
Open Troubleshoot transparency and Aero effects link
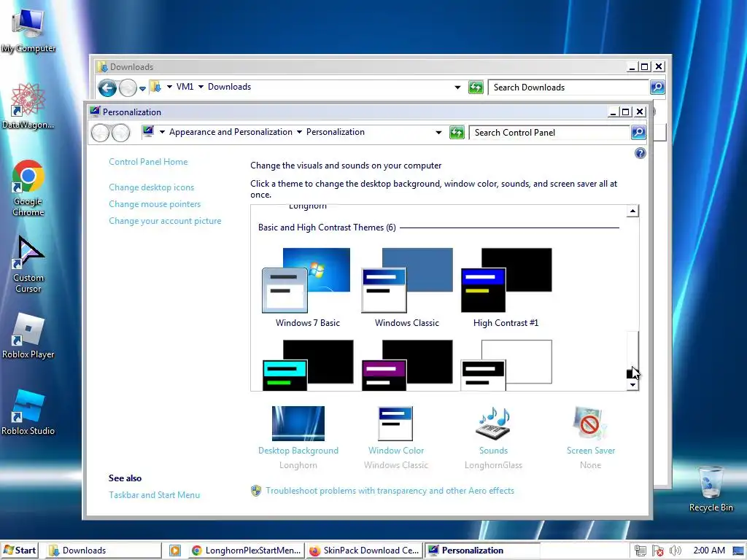point(390,491)
